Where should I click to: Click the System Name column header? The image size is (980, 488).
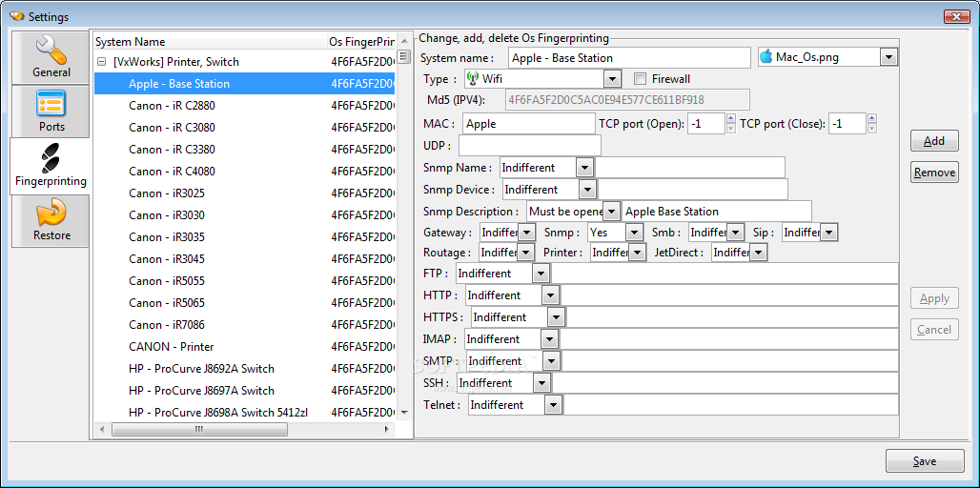coord(211,42)
